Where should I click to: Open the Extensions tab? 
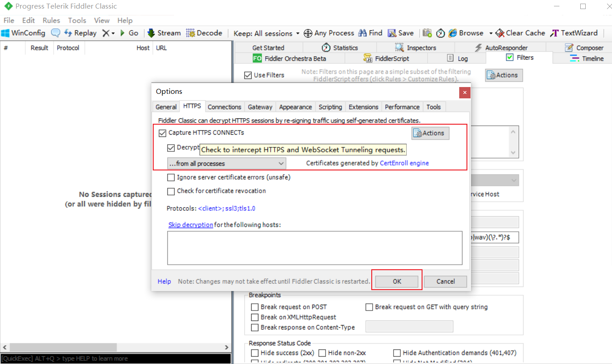click(x=363, y=107)
